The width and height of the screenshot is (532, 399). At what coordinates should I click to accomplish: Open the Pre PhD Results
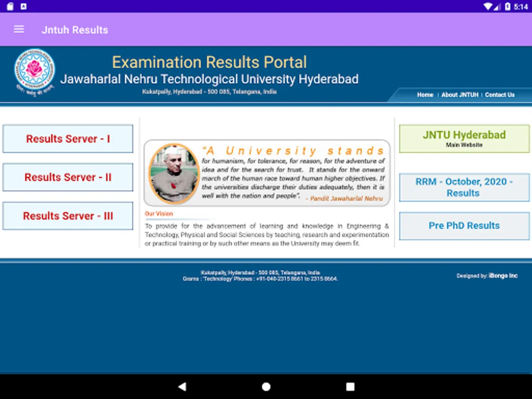tap(464, 226)
